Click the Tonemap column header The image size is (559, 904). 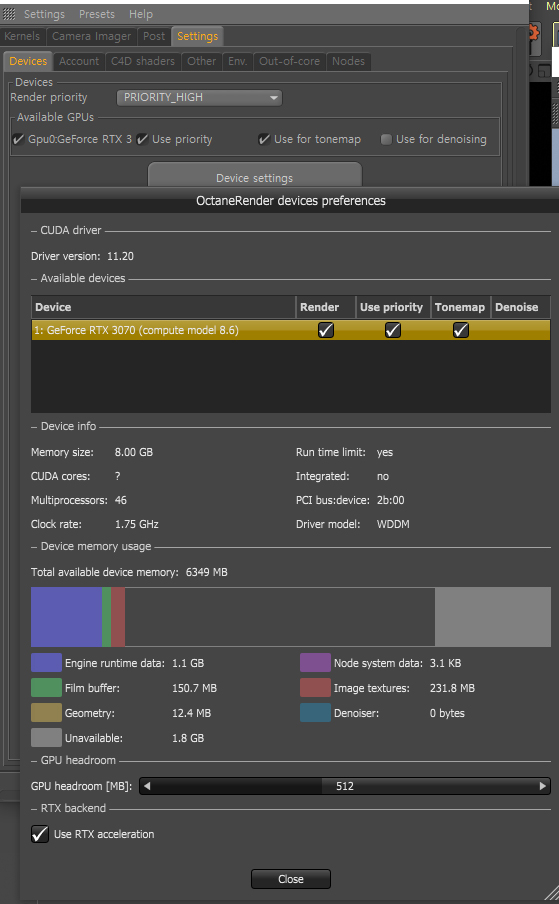pos(460,307)
